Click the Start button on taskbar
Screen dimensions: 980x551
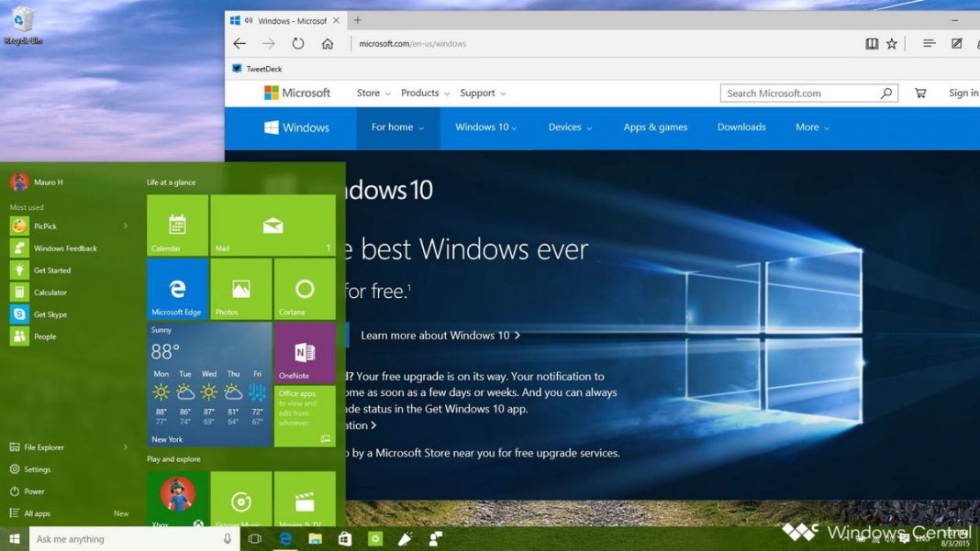[15, 538]
